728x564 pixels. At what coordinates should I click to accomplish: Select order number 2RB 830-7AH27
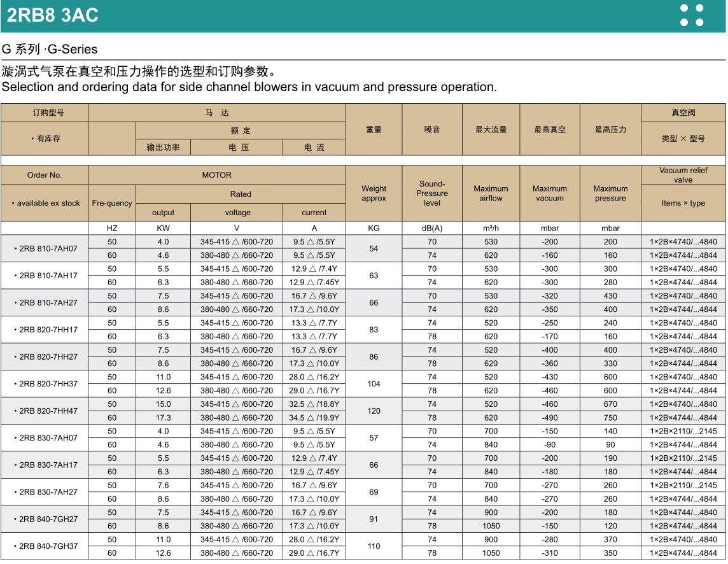[x=46, y=492]
